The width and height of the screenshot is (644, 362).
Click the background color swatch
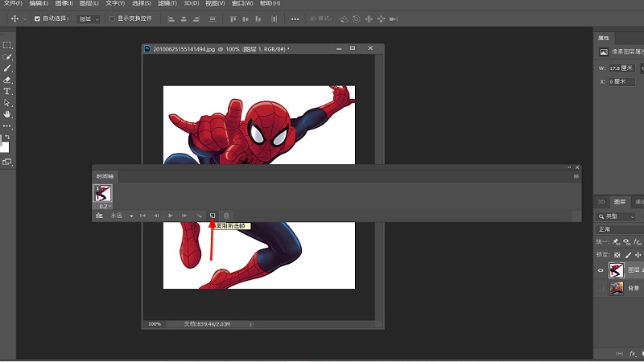coord(5,148)
